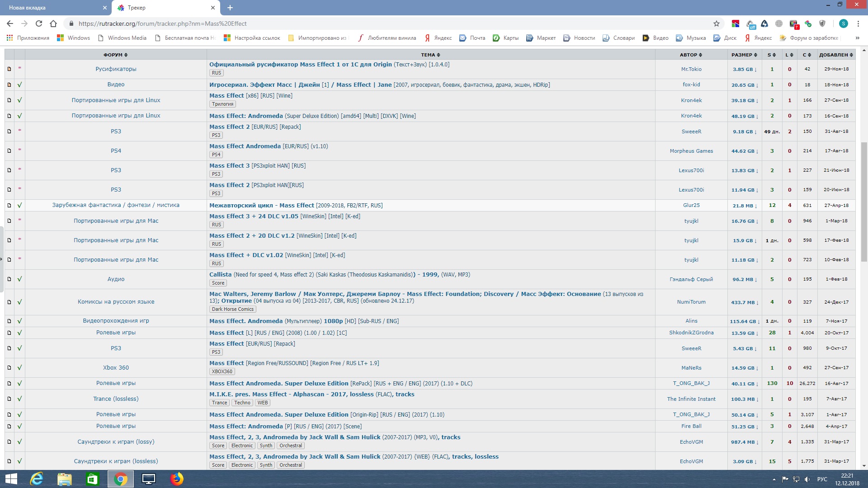Expand the hidden bookmarks overflow chevron
The width and height of the screenshot is (868, 488).
[857, 38]
